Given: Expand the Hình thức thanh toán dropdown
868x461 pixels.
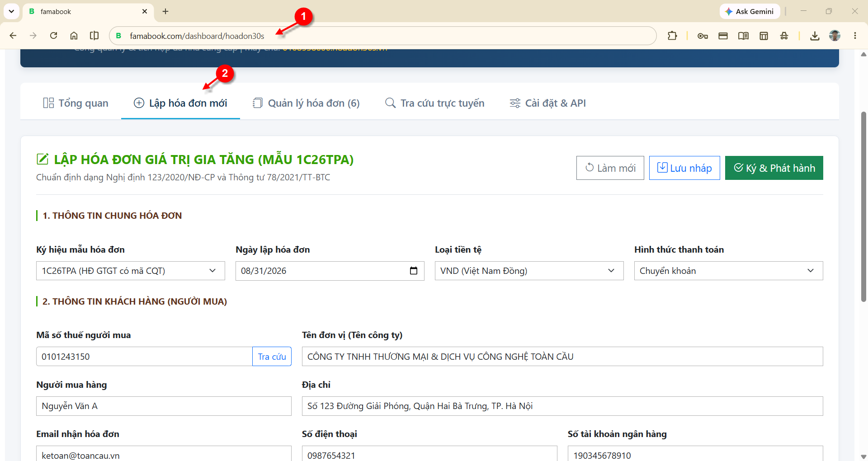Looking at the screenshot, I should click(x=728, y=271).
